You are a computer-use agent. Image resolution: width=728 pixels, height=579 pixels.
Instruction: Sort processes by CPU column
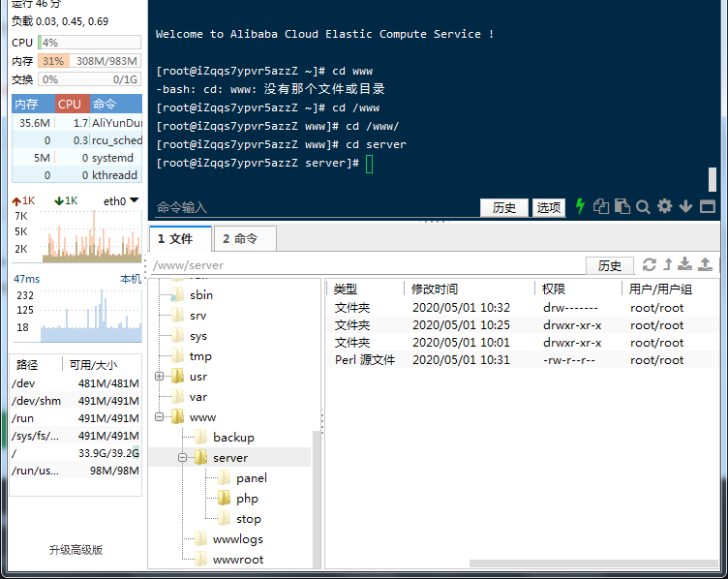tap(72, 104)
